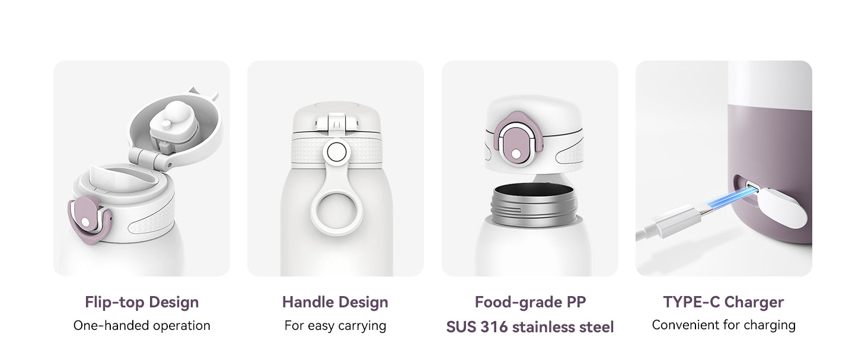View the TYPE-C Charger image
Screen dimensions: 868x356
(x=724, y=169)
